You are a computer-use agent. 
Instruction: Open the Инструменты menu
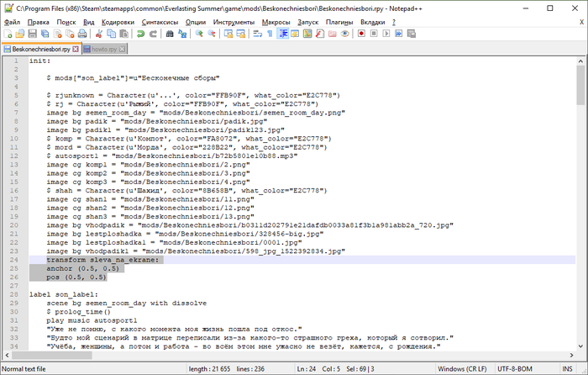point(234,22)
